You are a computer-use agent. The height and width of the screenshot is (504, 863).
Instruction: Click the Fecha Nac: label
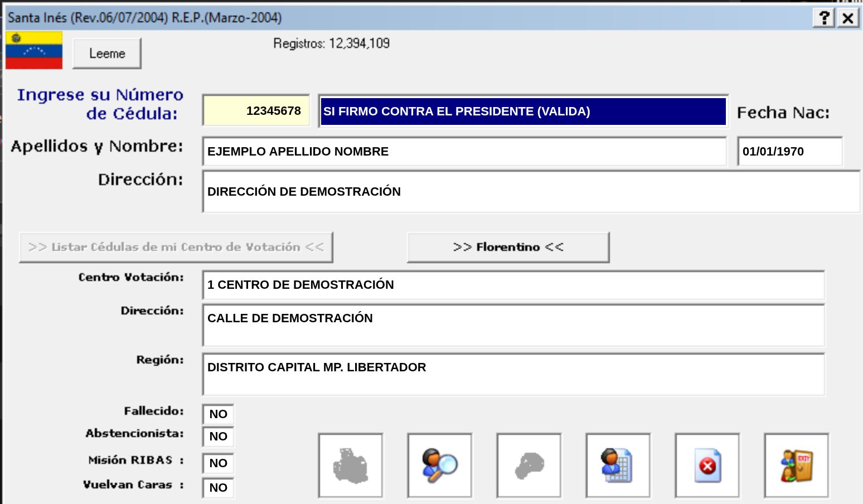tap(783, 113)
